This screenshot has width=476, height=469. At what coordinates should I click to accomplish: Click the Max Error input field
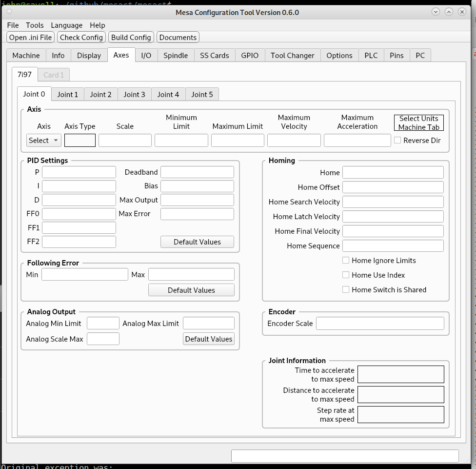point(198,214)
